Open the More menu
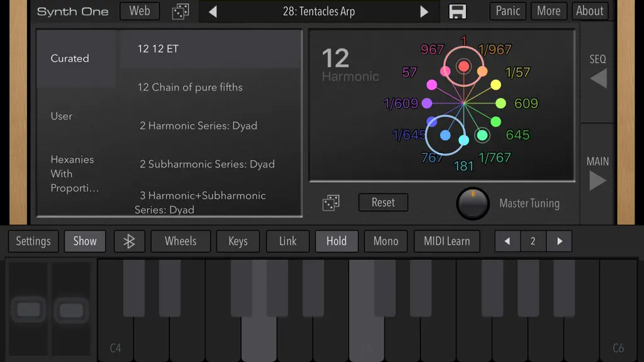The image size is (644, 362). pyautogui.click(x=548, y=11)
